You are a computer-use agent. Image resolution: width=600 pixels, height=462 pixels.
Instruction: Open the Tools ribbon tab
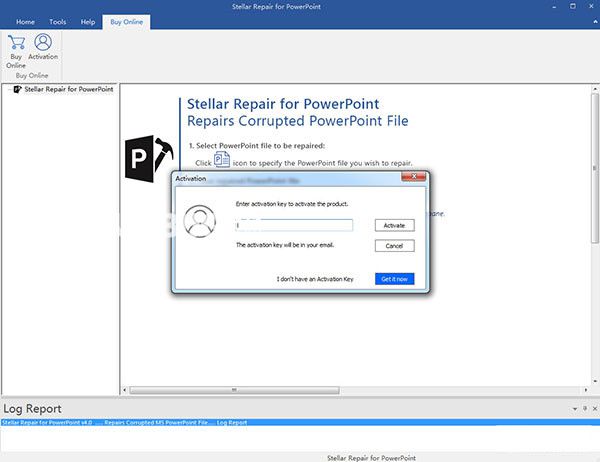click(57, 22)
